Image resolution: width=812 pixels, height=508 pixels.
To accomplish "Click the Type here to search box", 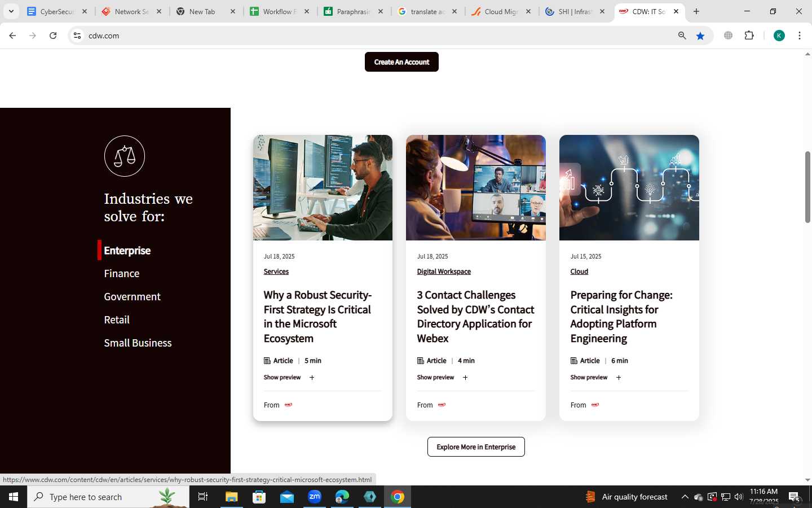I will (108, 497).
